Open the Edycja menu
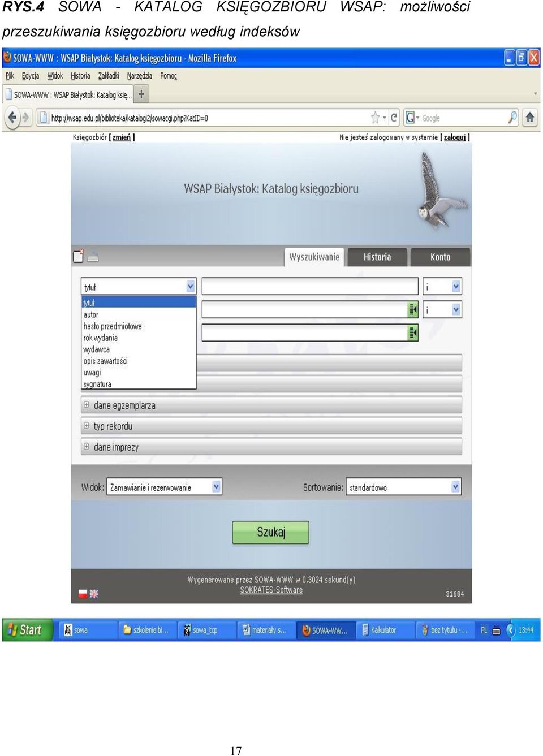The image size is (543, 756). pos(31,76)
